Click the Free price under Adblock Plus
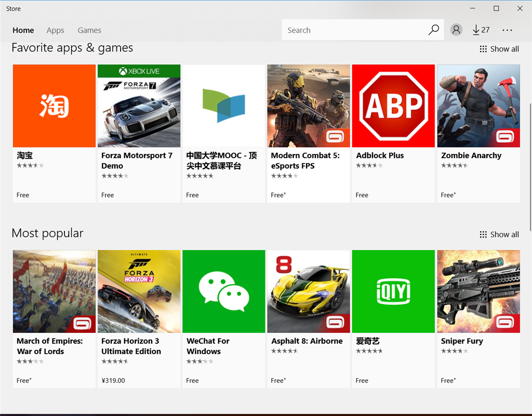Viewport: 532px width, 416px height. (x=362, y=195)
